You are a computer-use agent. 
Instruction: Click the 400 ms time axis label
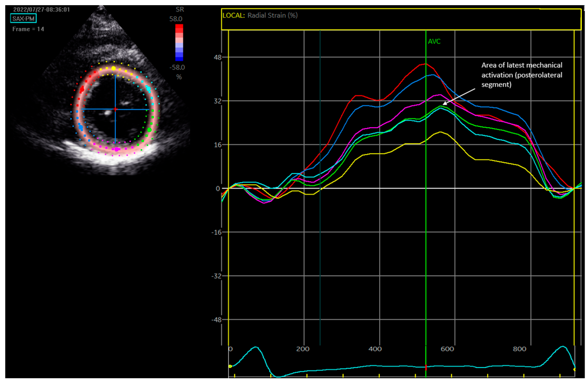point(375,349)
